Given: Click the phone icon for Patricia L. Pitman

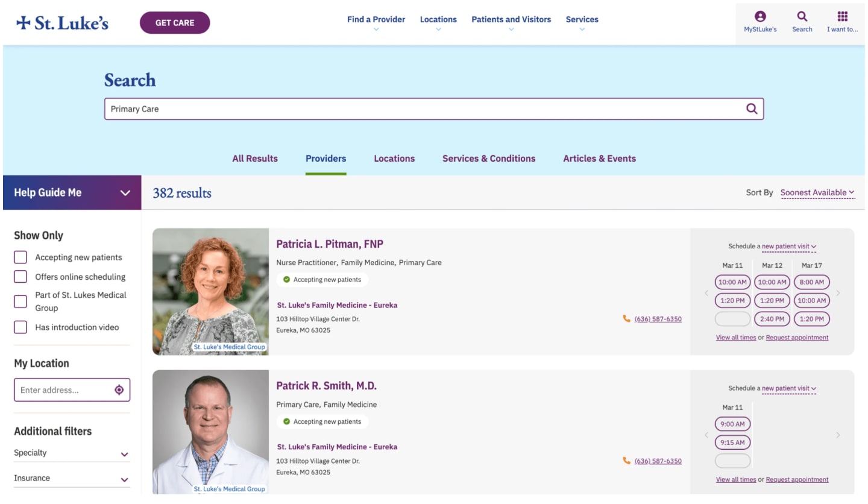Looking at the screenshot, I should coord(626,319).
